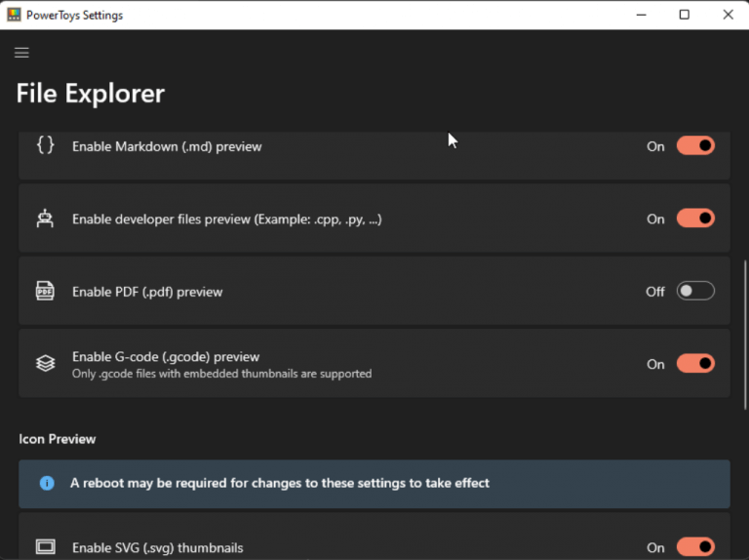Enable PDF (.pdf) preview toggle

pyautogui.click(x=695, y=291)
